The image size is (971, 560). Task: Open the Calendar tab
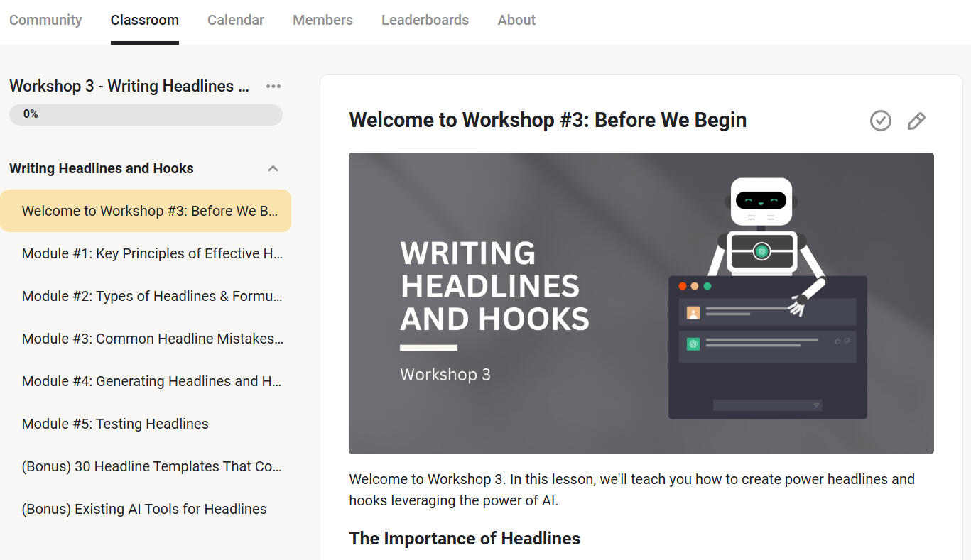tap(236, 20)
